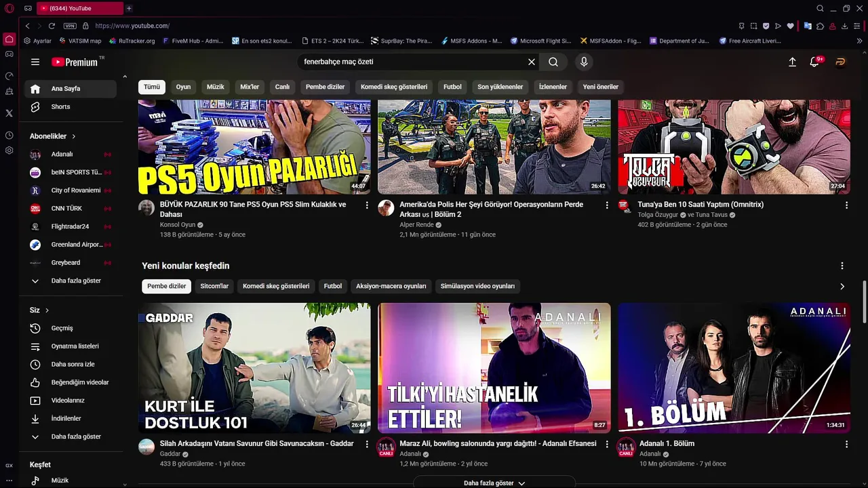Expand subscriptions with Daha fazla göster

click(70, 281)
